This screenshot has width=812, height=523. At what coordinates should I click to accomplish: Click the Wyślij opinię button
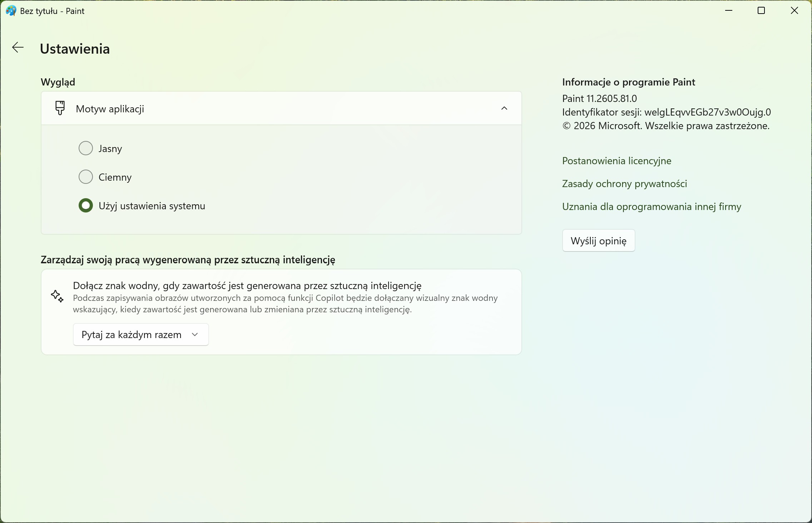point(599,240)
